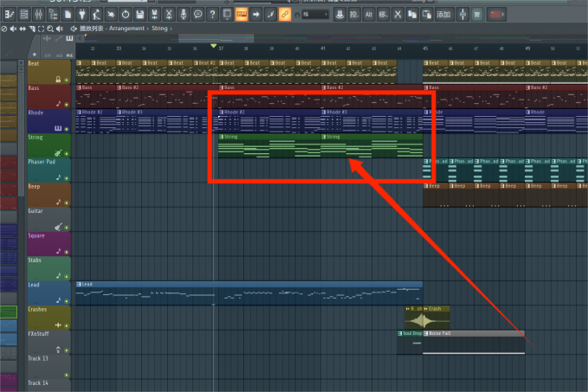Open the red flag language dropdown
Image resolution: width=588 pixels, height=392 pixels.
497,15
